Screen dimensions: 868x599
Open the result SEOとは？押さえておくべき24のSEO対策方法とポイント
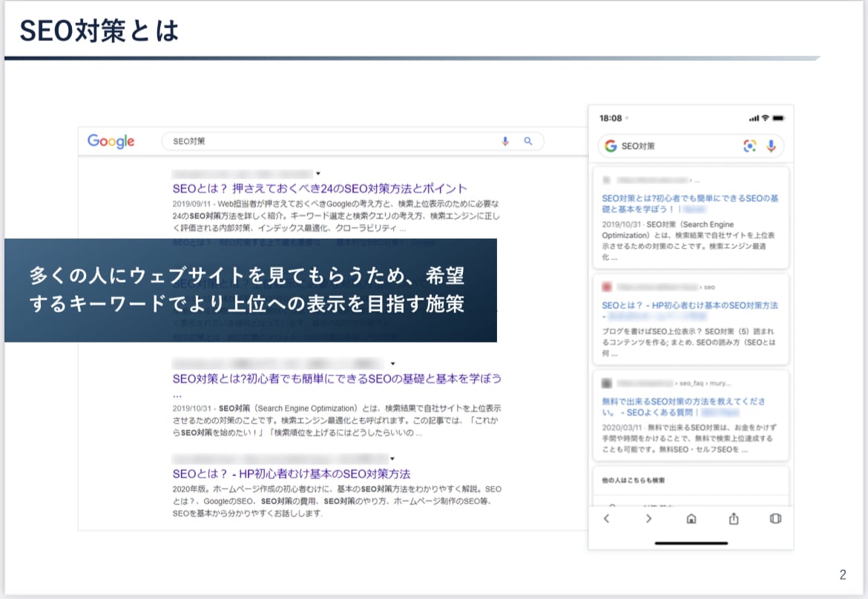[x=320, y=188]
